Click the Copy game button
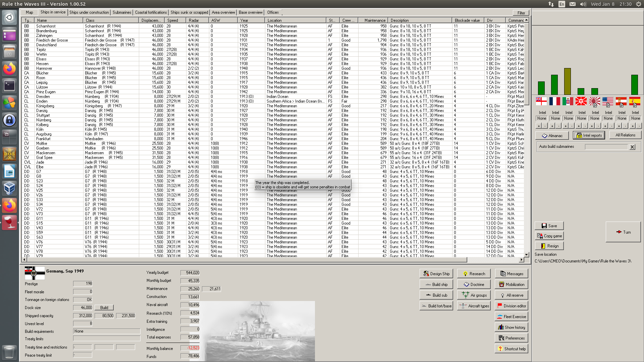The width and height of the screenshot is (644, 362). point(549,236)
